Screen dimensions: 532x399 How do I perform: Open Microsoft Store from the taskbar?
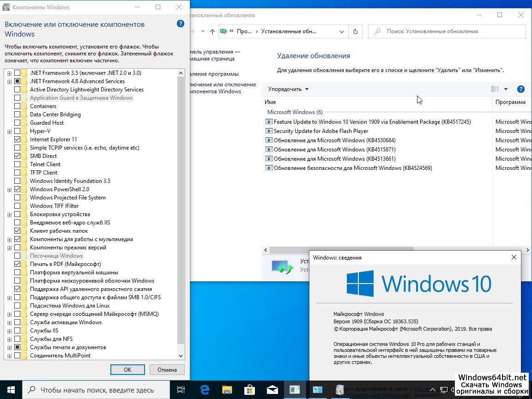[x=249, y=389]
